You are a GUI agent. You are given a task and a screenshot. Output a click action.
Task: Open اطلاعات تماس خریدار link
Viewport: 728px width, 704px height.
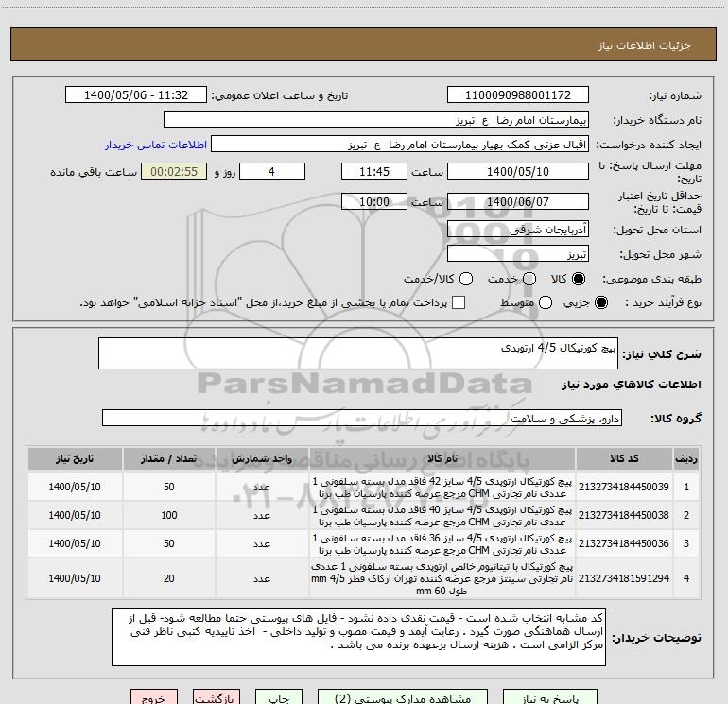pyautogui.click(x=156, y=145)
